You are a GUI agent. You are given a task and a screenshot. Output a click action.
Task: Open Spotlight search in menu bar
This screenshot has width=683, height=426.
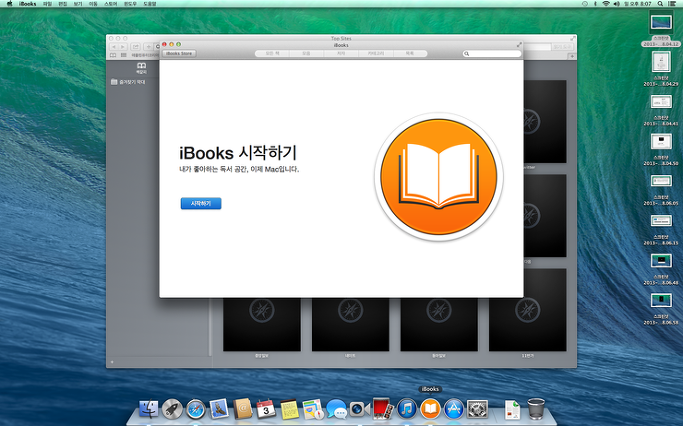660,3
